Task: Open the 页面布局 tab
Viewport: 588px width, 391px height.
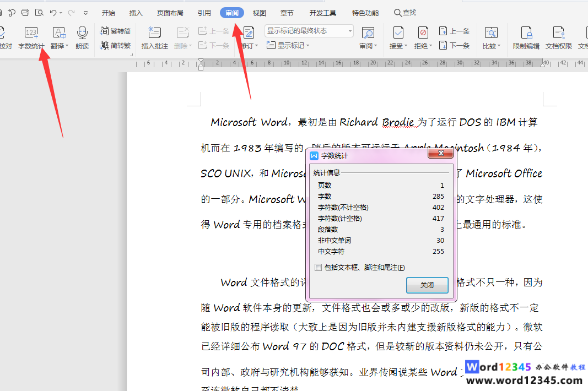Action: coord(170,13)
